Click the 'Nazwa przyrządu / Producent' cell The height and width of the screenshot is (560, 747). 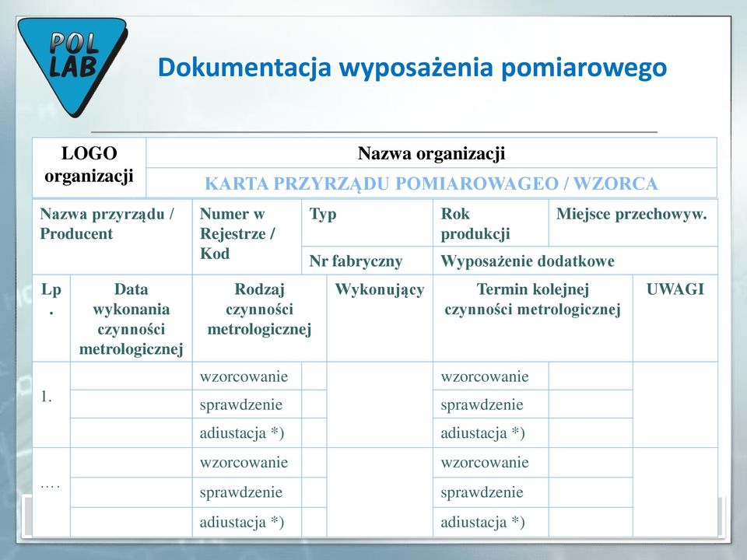point(112,236)
